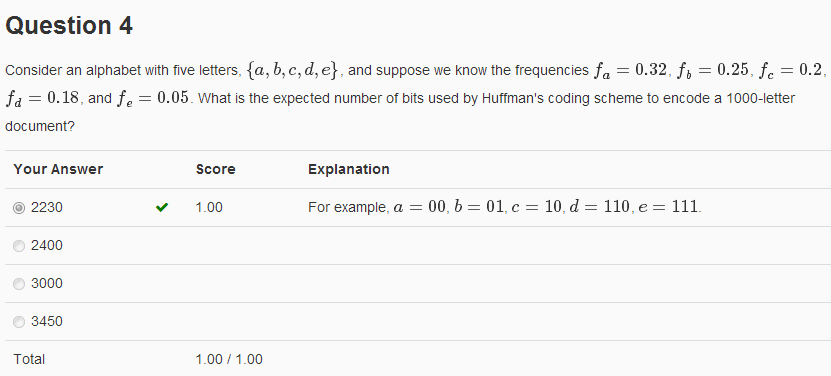Viewport: 831px width, 376px height.
Task: Click the f_e = 0.05 frequency formula
Action: click(x=153, y=98)
